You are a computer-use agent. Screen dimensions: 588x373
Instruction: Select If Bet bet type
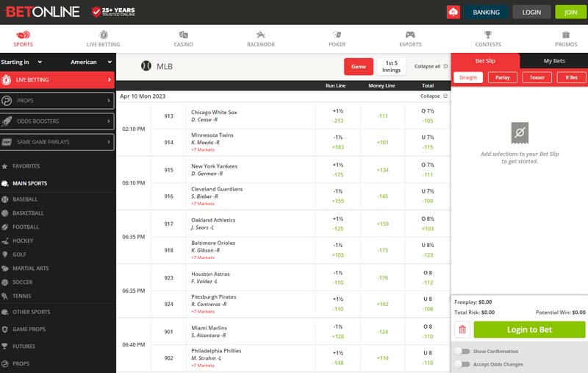pos(571,77)
